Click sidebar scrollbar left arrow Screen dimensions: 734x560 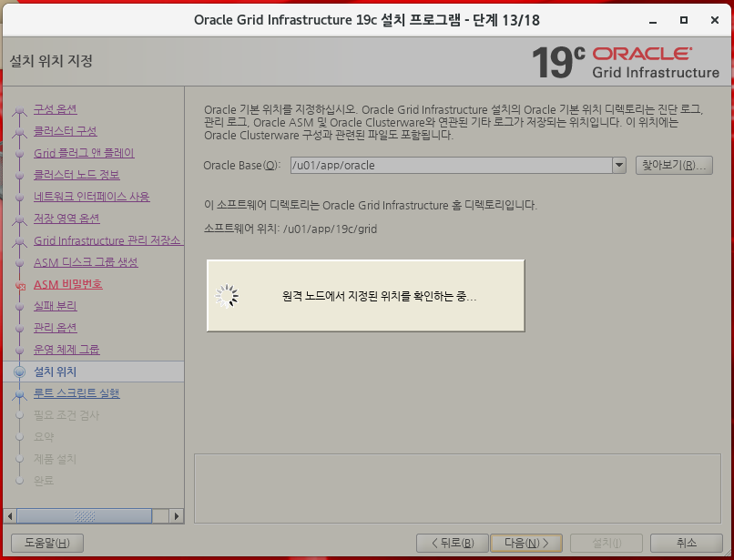9,516
